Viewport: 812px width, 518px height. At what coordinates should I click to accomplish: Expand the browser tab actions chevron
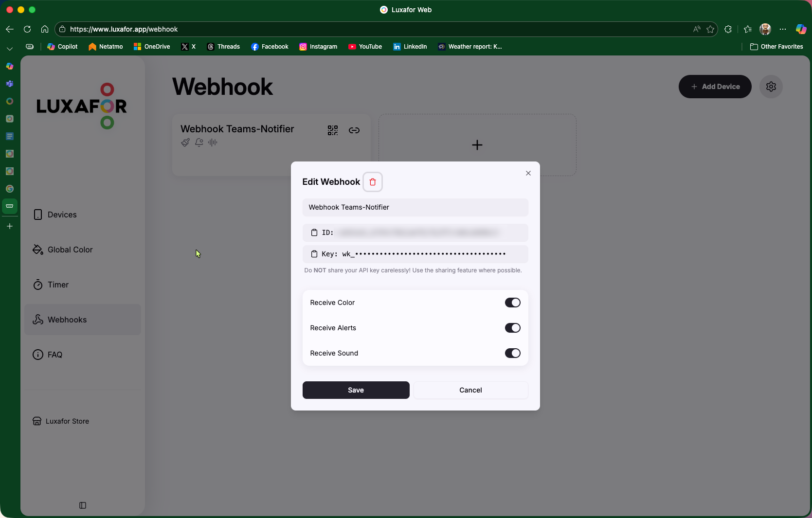click(10, 49)
